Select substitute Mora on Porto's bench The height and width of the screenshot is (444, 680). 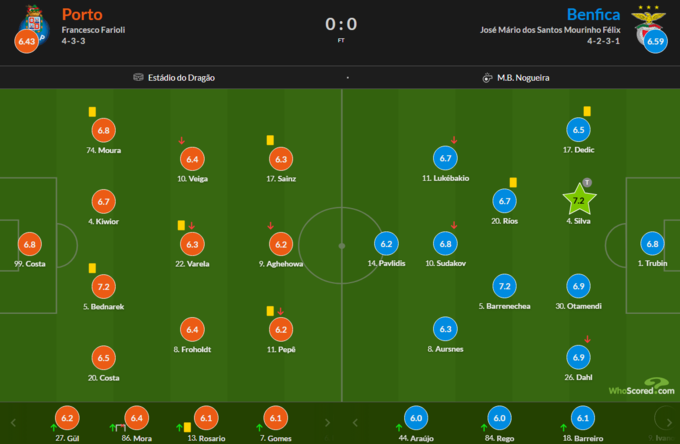click(x=138, y=419)
